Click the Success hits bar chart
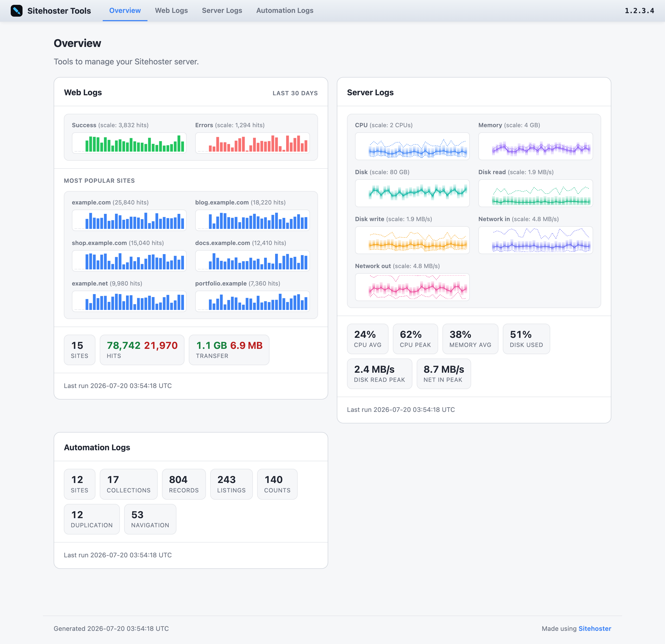The width and height of the screenshot is (665, 644). click(129, 143)
